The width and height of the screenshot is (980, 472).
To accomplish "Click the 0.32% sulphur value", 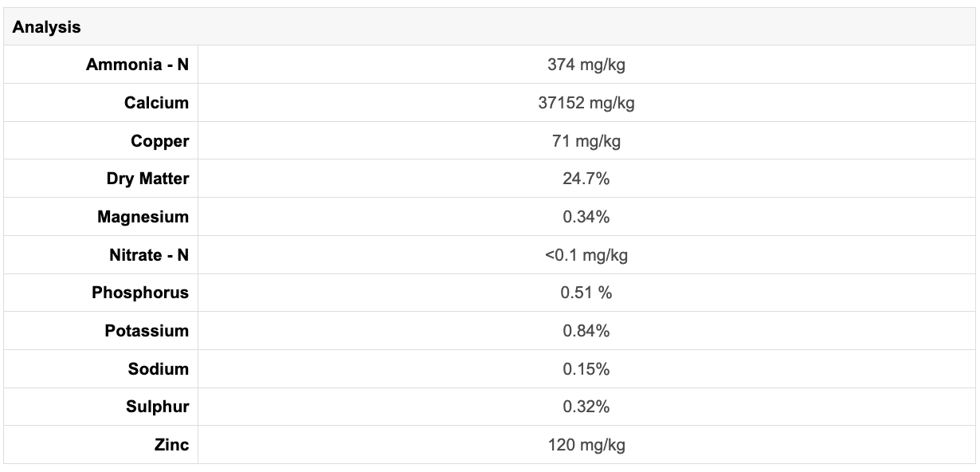I will tap(586, 407).
